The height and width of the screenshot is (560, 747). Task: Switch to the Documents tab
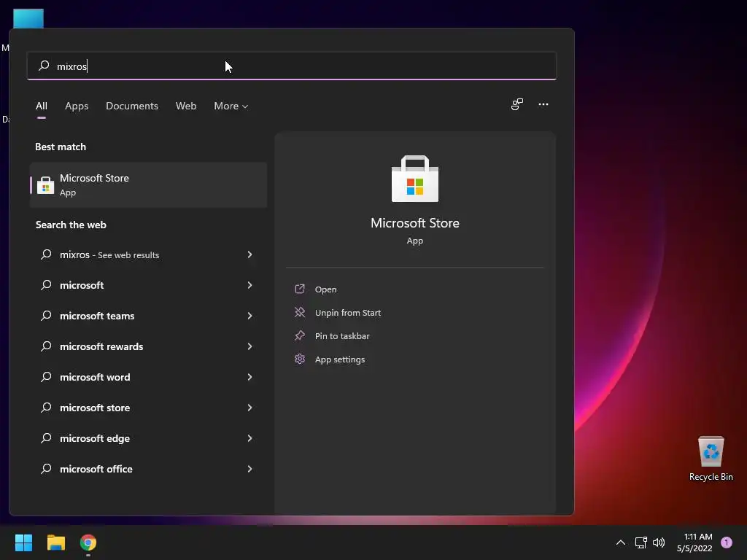[132, 106]
